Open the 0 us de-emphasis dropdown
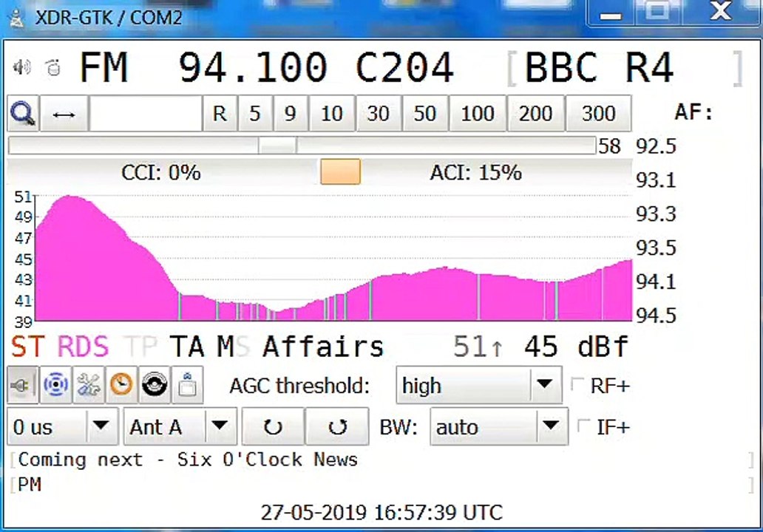Image resolution: width=763 pixels, height=532 pixels. (63, 427)
